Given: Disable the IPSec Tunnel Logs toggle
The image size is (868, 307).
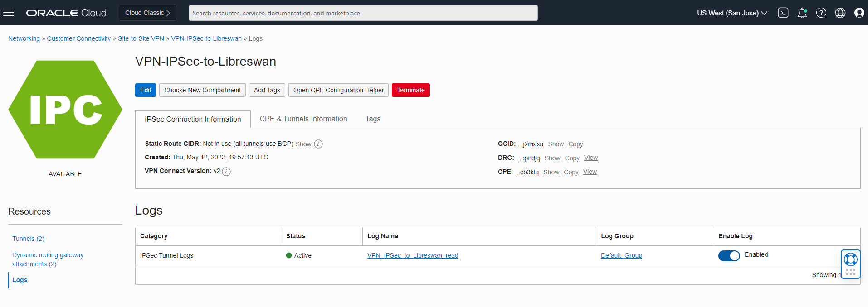Looking at the screenshot, I should (x=729, y=255).
